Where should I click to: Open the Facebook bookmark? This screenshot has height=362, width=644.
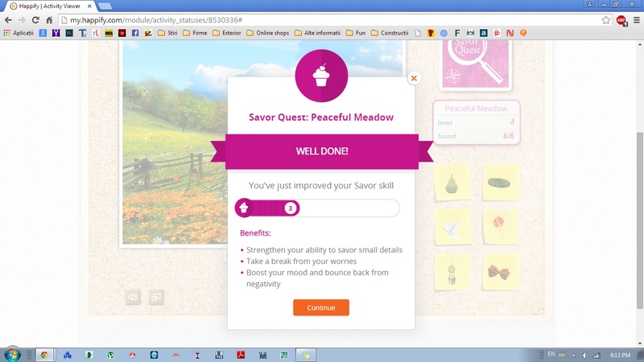coord(134,33)
